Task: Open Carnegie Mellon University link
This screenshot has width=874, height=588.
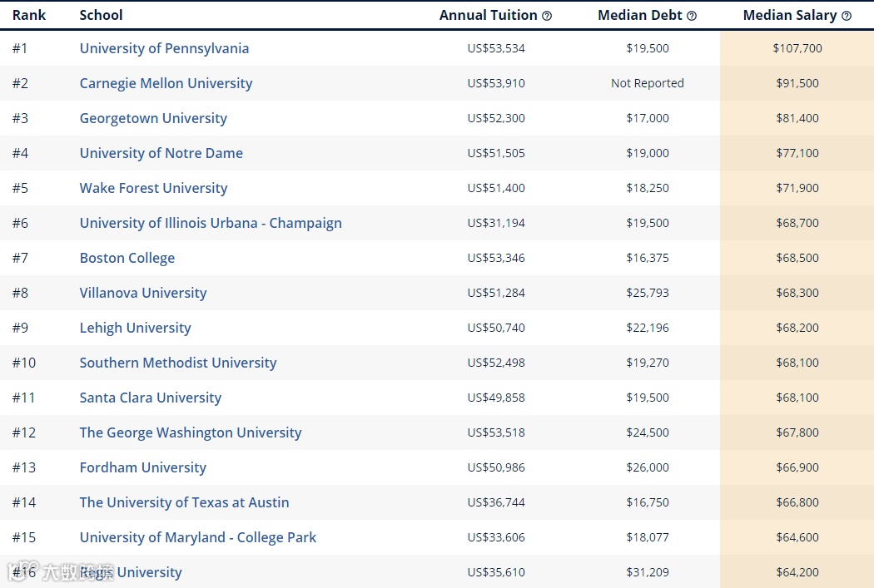Action: click(x=166, y=83)
